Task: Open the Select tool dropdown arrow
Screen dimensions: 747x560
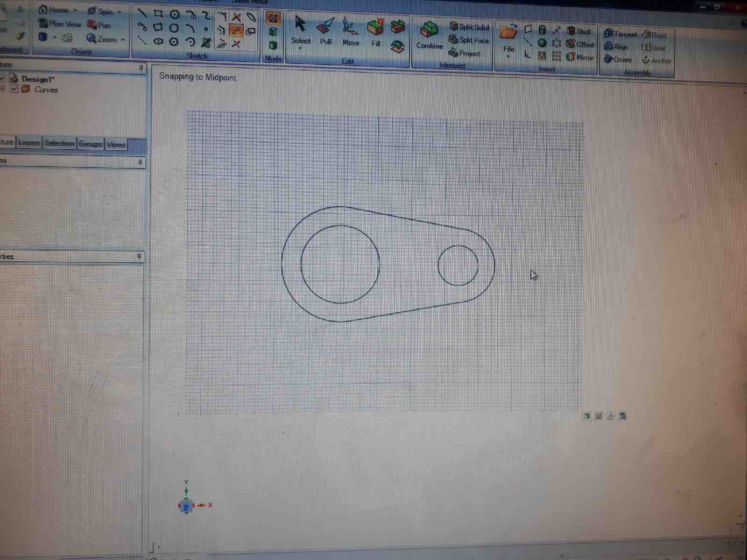Action: click(x=300, y=49)
